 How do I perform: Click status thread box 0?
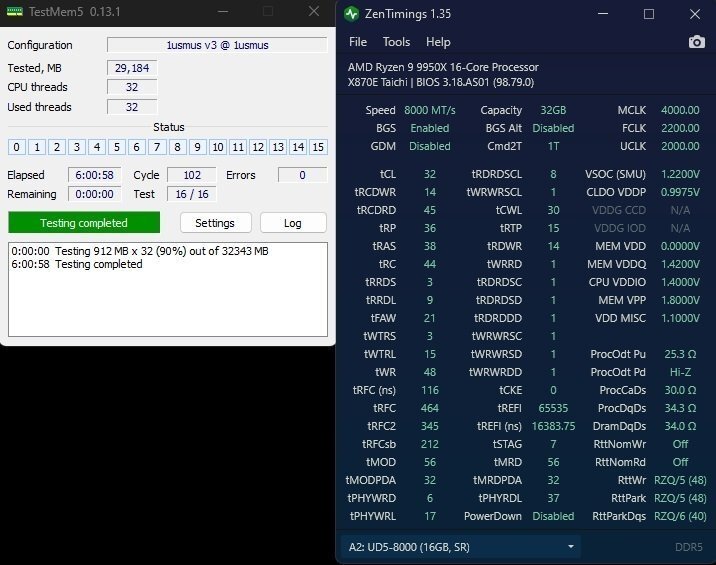tap(17, 147)
